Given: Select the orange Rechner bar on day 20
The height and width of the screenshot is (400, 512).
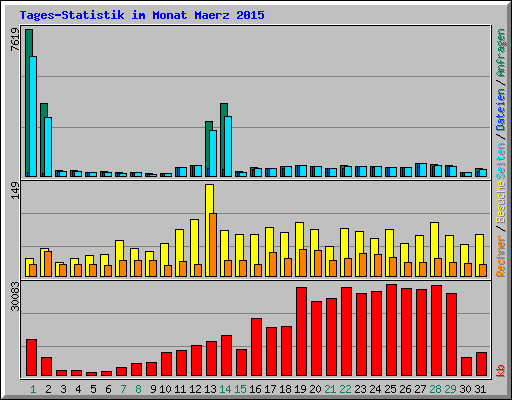Looking at the screenshot, I should coord(318,263).
